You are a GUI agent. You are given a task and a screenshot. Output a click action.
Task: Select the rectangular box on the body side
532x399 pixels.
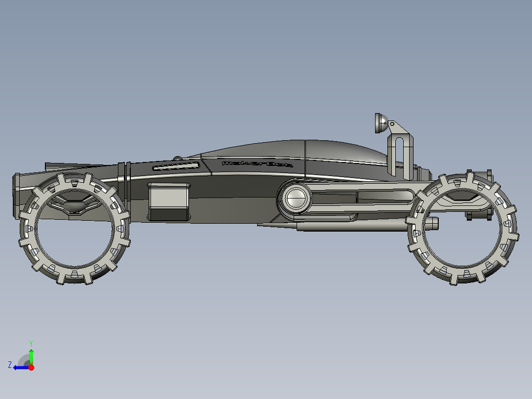point(169,202)
